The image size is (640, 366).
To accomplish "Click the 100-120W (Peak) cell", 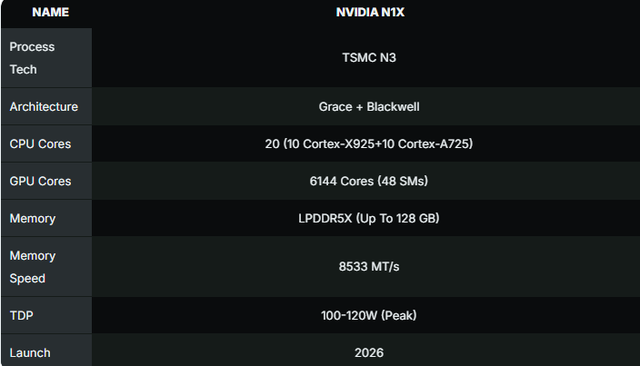I will 369,315.
